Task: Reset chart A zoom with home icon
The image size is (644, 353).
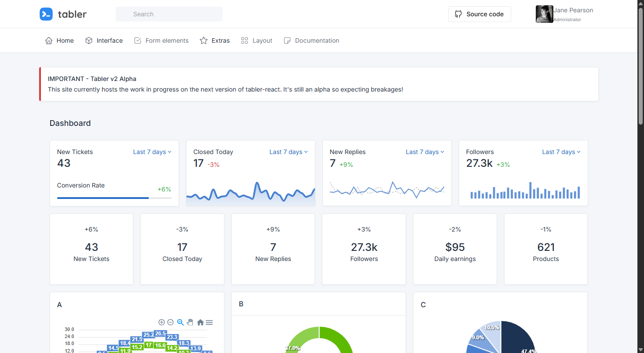Action: pos(200,322)
